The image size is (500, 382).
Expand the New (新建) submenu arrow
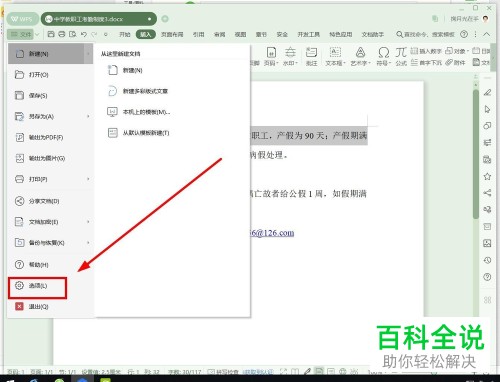(88, 54)
